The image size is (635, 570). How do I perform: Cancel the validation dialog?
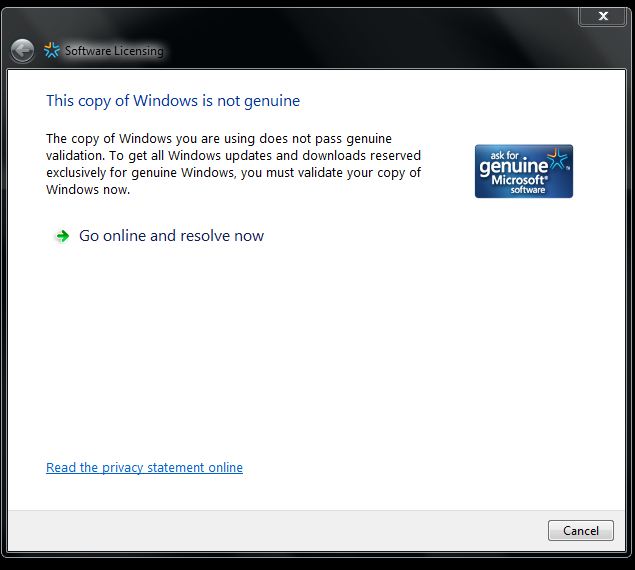coord(581,530)
